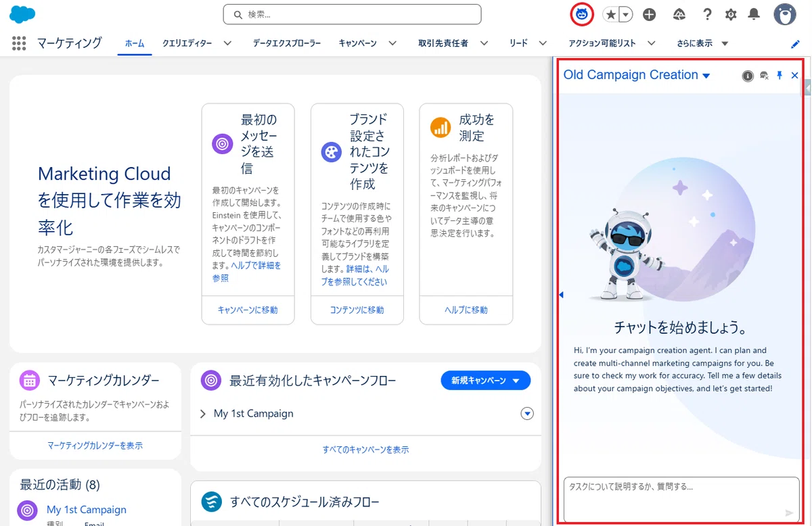Click 詳細は、ヘルプを参照してください link
This screenshot has width=812, height=526.
tap(355, 275)
